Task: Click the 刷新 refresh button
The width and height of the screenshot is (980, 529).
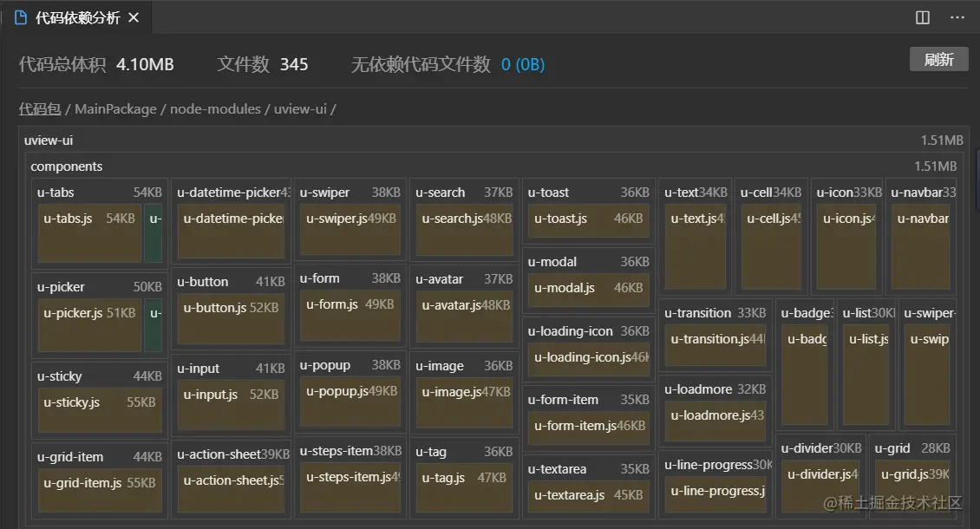Action: coord(938,59)
